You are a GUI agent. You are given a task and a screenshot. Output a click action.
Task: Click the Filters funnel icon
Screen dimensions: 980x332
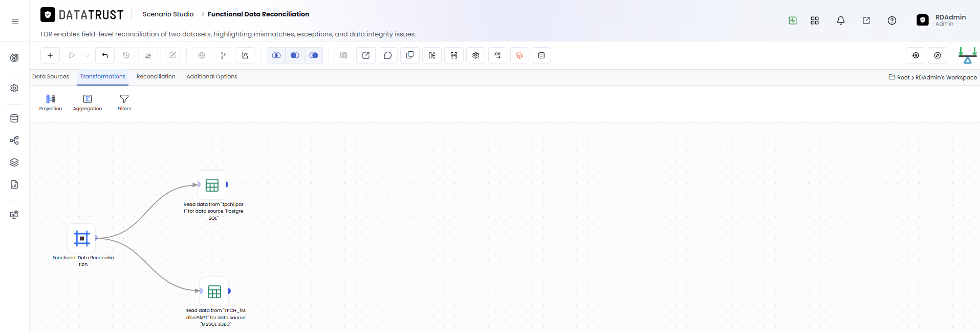[x=124, y=102]
